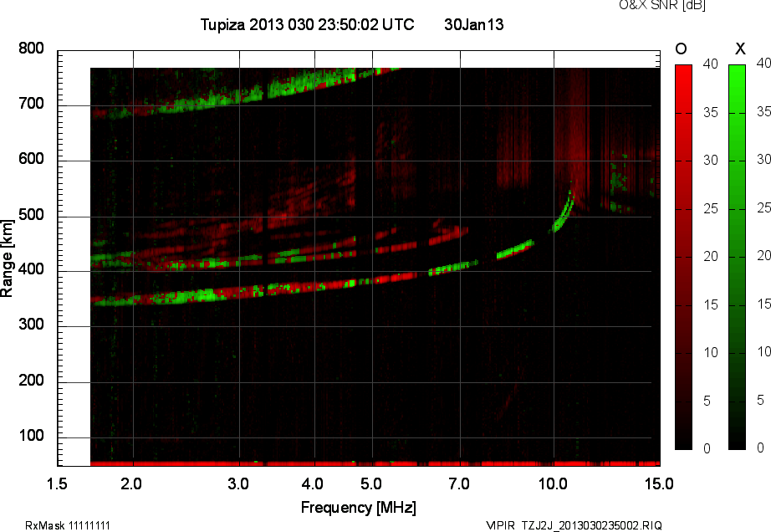Click range tick label '500'
The width and height of the screenshot is (771, 532).
pyautogui.click(x=31, y=215)
